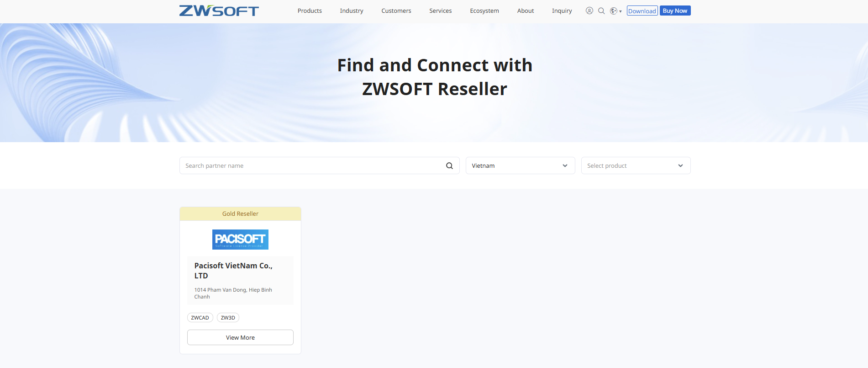
Task: Click the ZWSOFT logo
Action: [219, 11]
